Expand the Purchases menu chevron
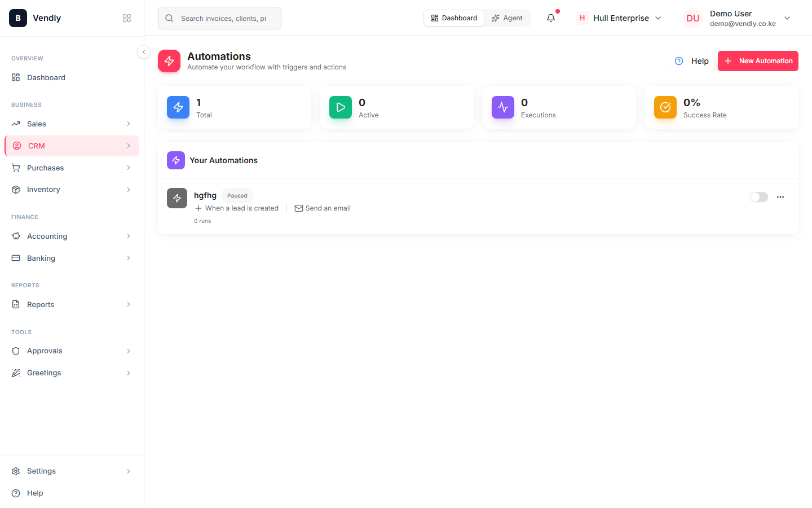This screenshot has height=508, width=812. coord(129,168)
